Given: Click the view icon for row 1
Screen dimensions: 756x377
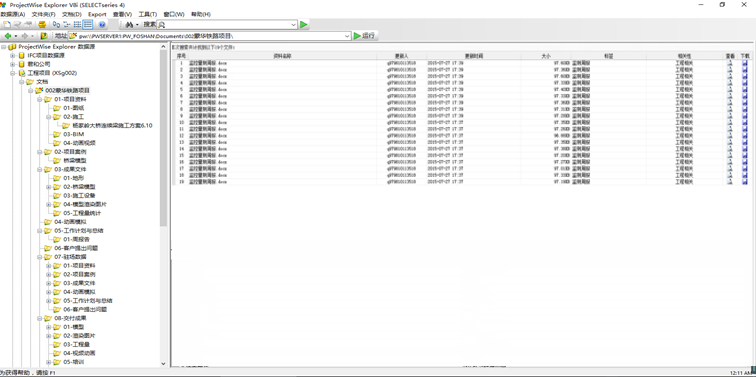Looking at the screenshot, I should click(x=730, y=63).
